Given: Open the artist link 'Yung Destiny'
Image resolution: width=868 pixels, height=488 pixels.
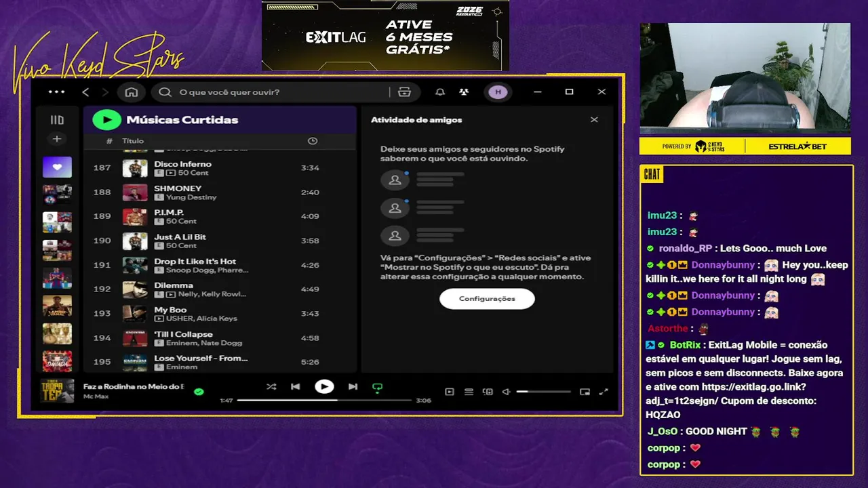Looking at the screenshot, I should (x=191, y=197).
